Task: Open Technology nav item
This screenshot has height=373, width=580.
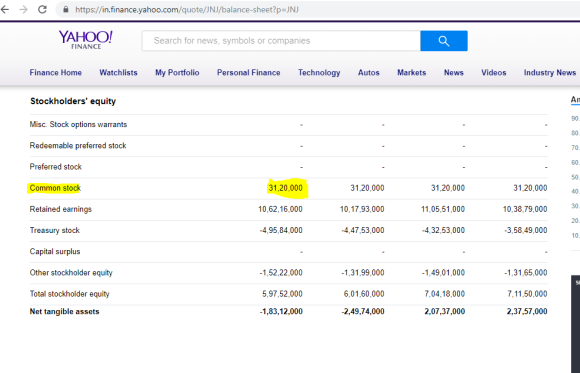Action: pos(319,73)
